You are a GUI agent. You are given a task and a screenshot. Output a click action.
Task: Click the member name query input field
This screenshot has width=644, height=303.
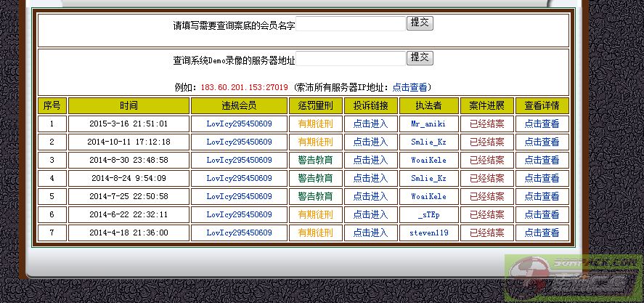pyautogui.click(x=351, y=23)
